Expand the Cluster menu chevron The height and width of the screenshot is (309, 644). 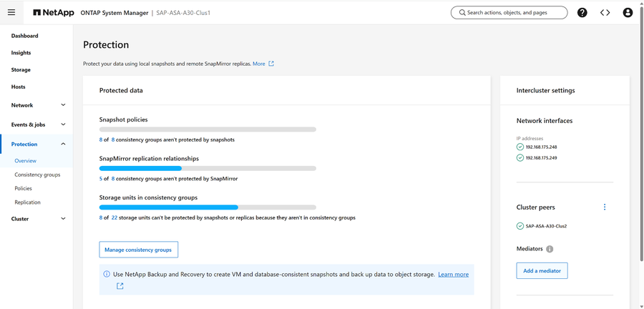[x=63, y=219]
